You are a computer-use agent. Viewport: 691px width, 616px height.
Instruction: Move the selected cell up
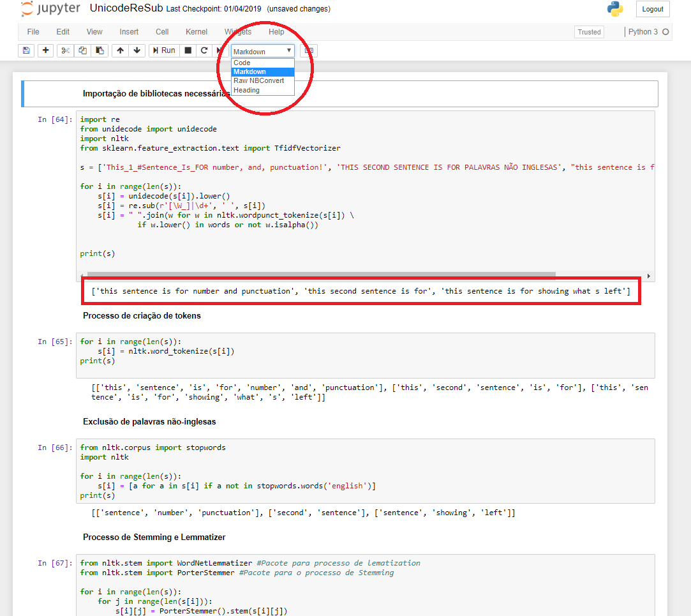pyautogui.click(x=120, y=50)
